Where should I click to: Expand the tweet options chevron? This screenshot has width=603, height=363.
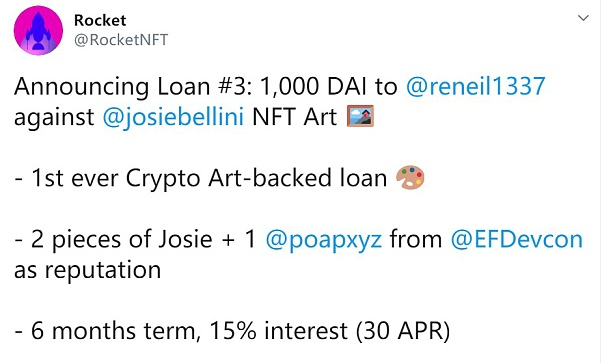click(583, 18)
